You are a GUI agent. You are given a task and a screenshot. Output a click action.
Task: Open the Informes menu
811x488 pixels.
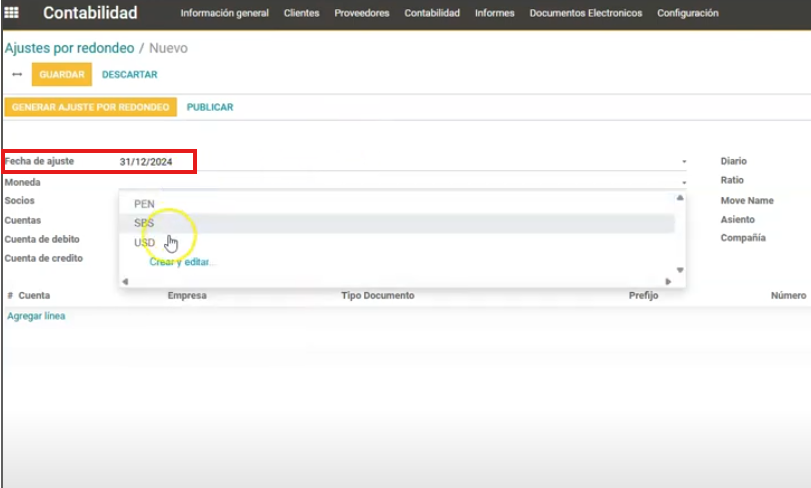tap(494, 13)
